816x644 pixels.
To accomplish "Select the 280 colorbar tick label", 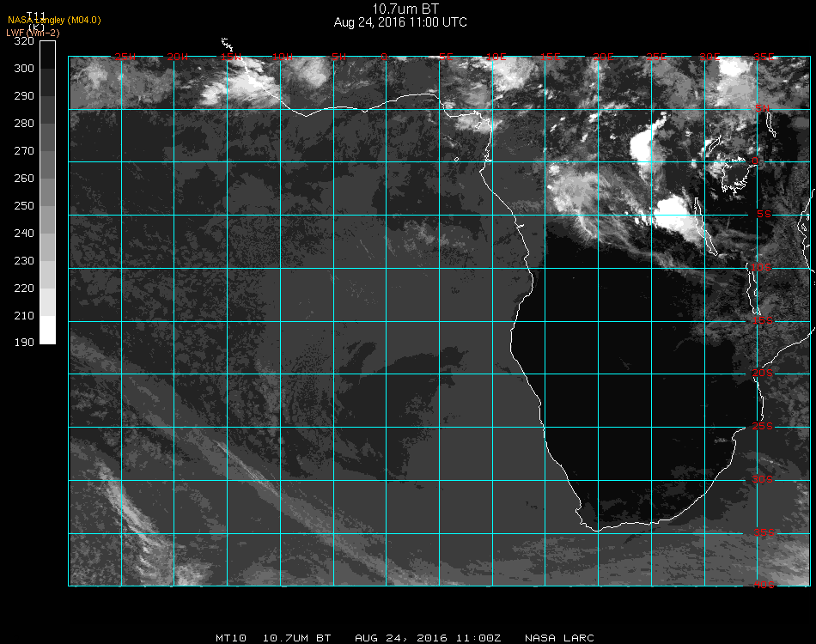I will pos(24,124).
